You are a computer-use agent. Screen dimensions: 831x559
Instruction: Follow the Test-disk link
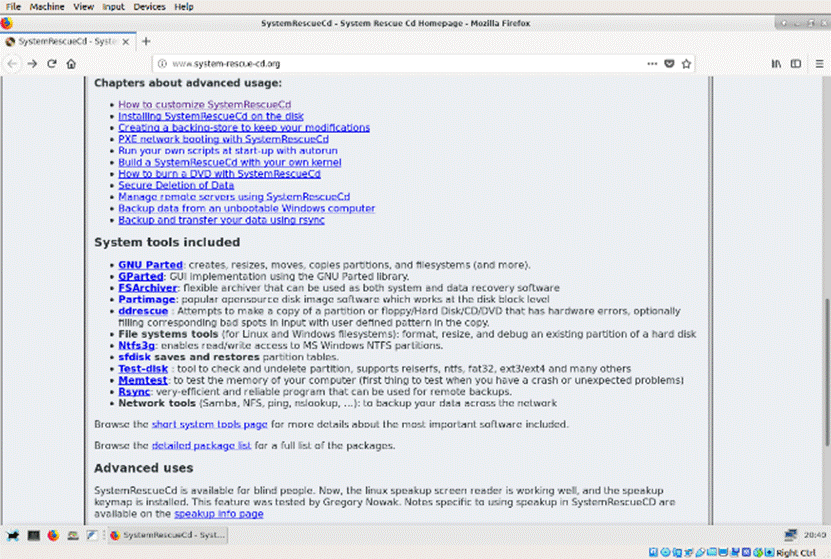point(143,369)
